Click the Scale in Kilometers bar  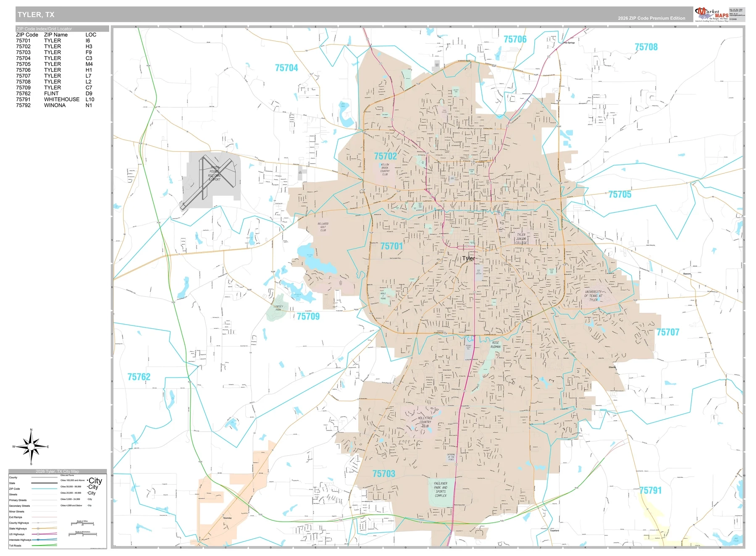[x=83, y=535]
